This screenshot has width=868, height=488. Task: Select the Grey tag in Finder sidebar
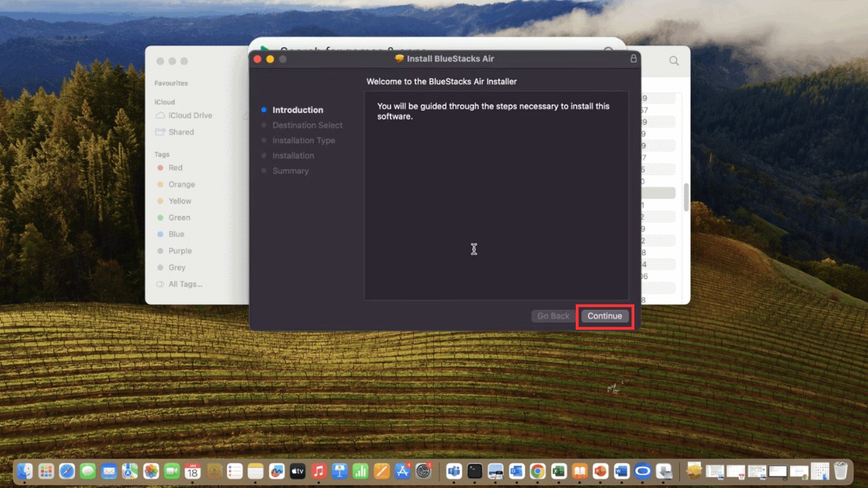point(171,267)
